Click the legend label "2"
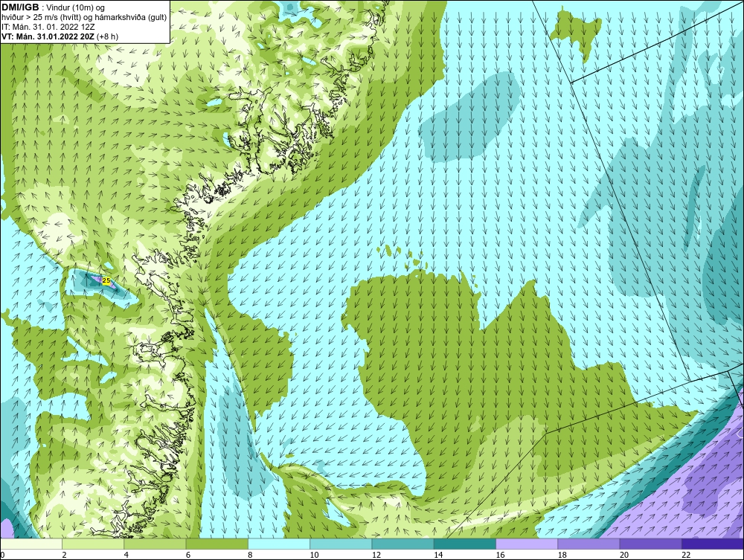The width and height of the screenshot is (744, 560). (64, 556)
